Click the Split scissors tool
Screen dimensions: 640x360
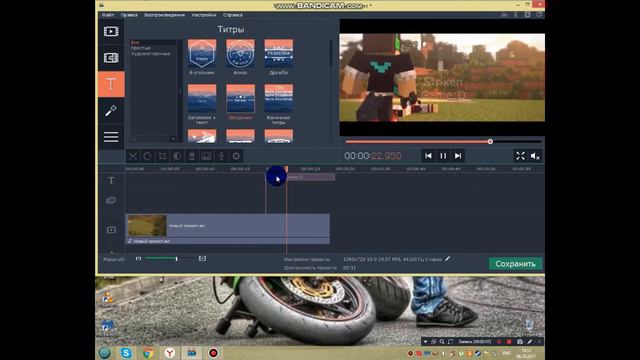(133, 156)
